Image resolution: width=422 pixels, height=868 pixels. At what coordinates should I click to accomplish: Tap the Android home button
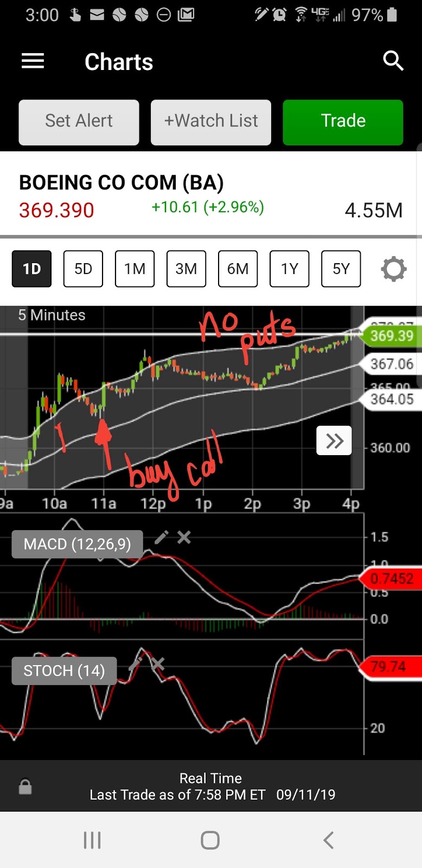click(210, 840)
